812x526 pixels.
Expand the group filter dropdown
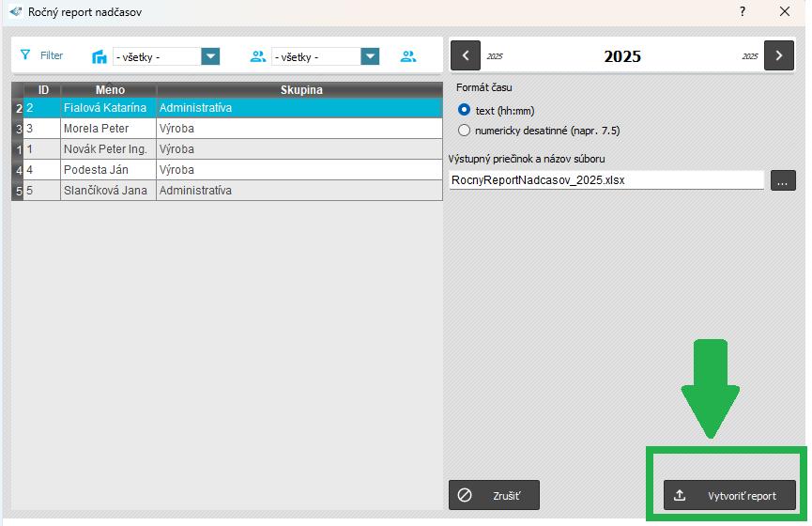tap(370, 56)
